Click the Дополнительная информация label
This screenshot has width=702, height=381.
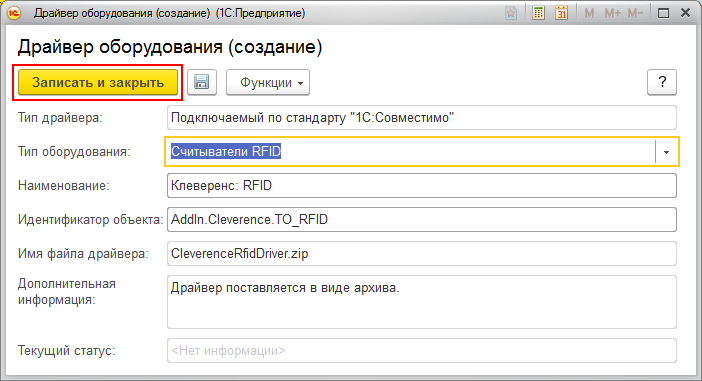coord(67,291)
